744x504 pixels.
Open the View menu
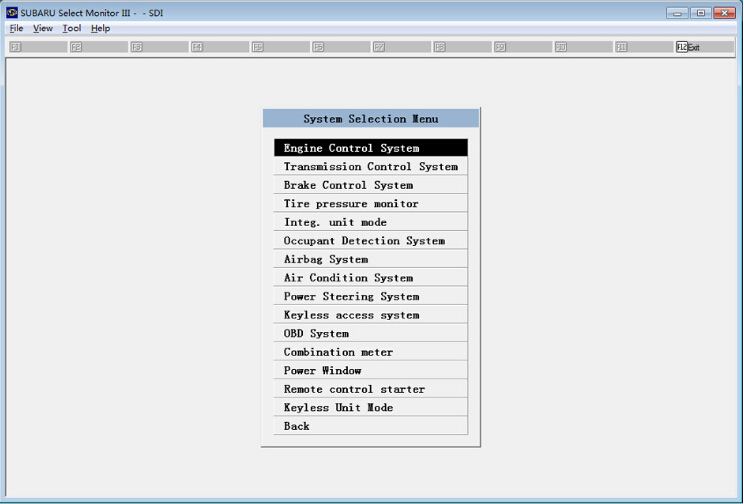(43, 28)
